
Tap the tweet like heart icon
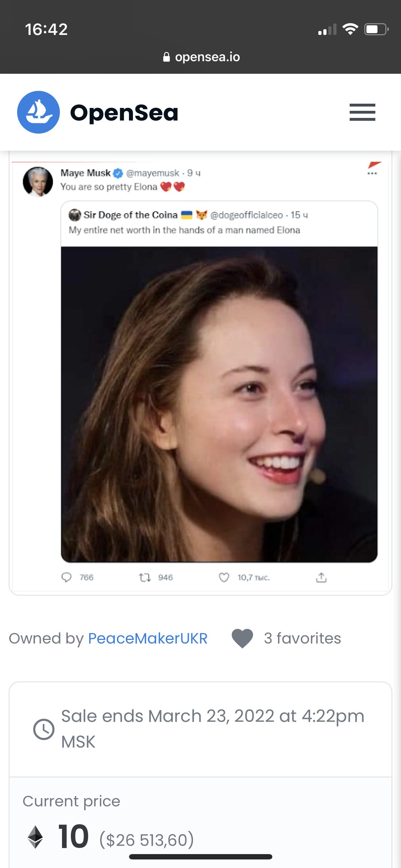point(224,577)
